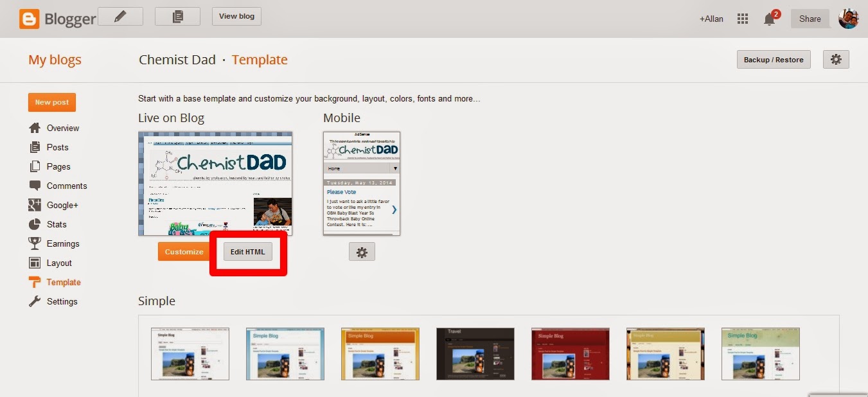Image resolution: width=868 pixels, height=397 pixels.
Task: Select the first white Simple template thumbnail
Action: [190, 354]
